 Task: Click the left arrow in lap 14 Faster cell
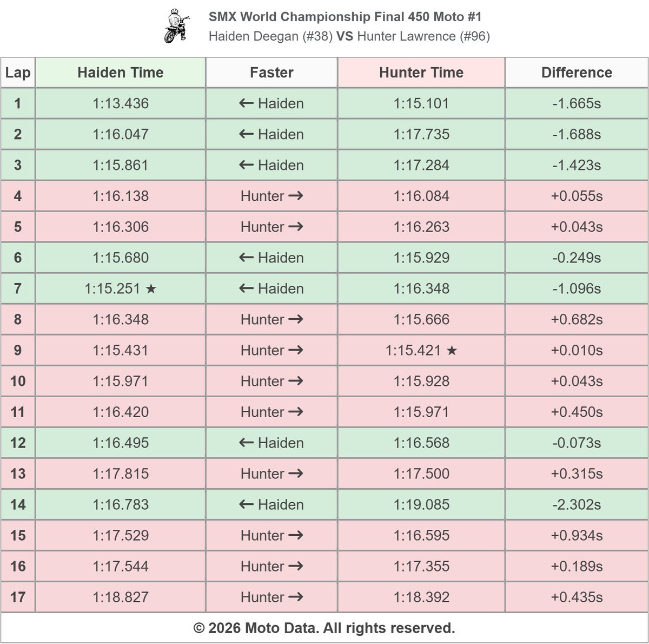pos(246,504)
